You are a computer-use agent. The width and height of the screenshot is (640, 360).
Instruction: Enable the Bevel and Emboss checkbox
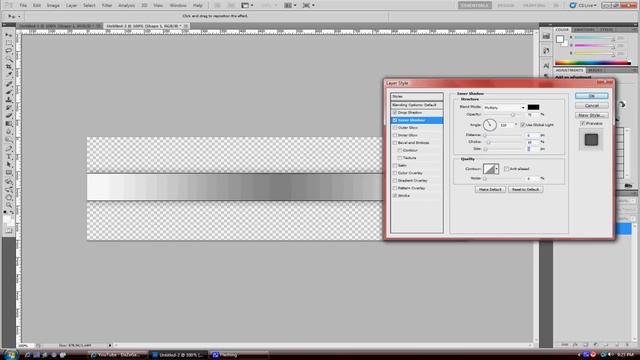coord(395,143)
